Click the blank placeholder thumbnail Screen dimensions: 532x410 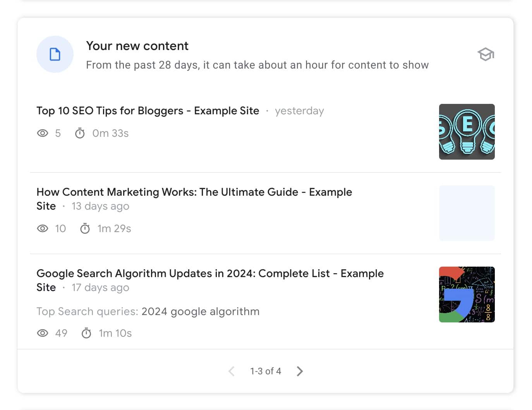[467, 213]
